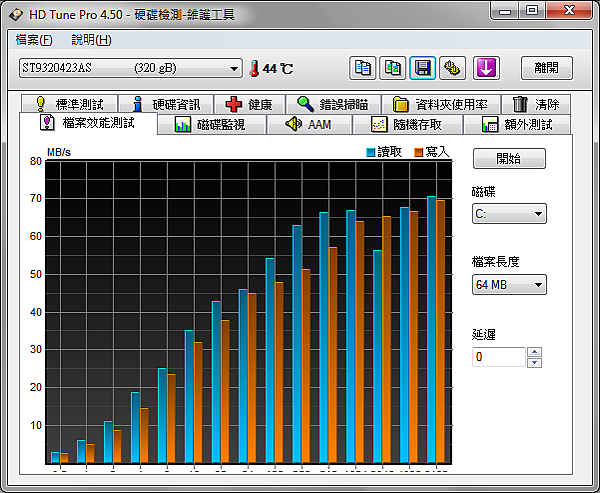The width and height of the screenshot is (600, 493).
Task: Switch to the 標準測試 tab
Action: tap(70, 104)
